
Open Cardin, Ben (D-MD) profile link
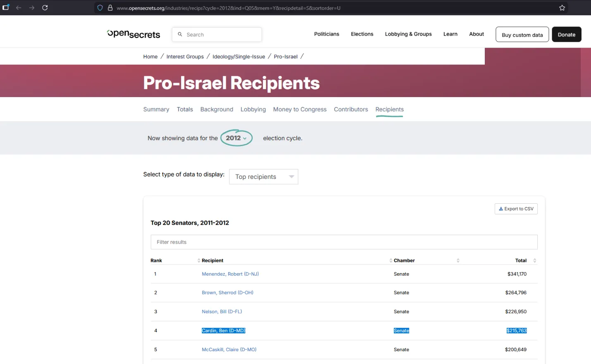[224, 331]
